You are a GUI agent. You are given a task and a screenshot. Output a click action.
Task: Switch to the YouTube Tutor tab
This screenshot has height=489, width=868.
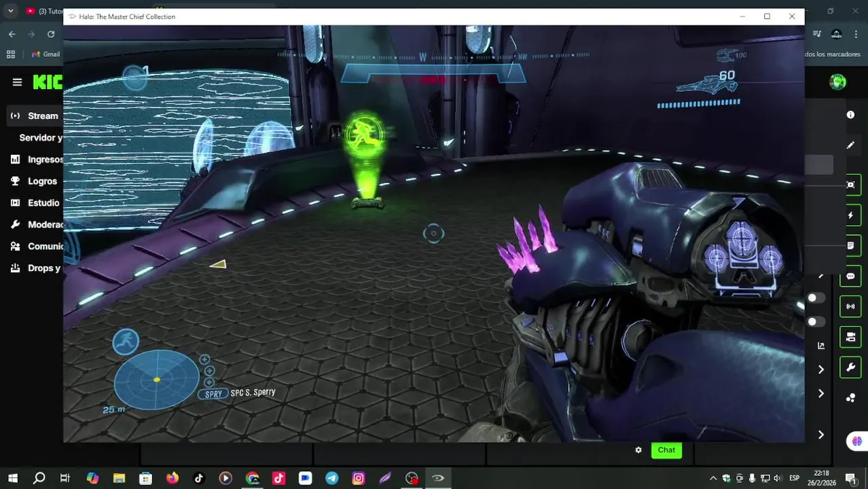click(x=43, y=11)
